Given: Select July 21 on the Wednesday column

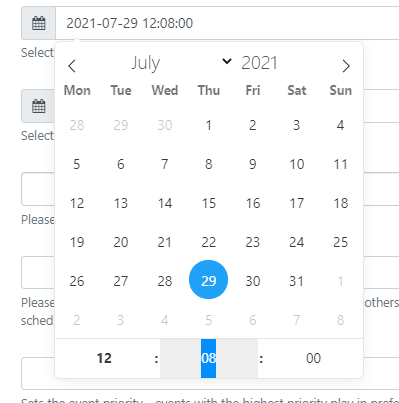Looking at the screenshot, I should pos(165,242).
